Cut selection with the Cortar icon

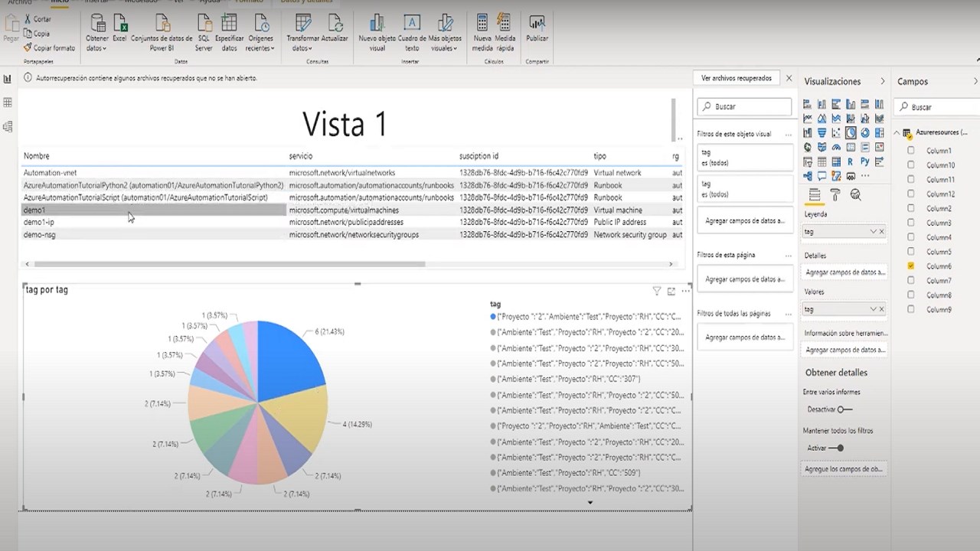(28, 19)
